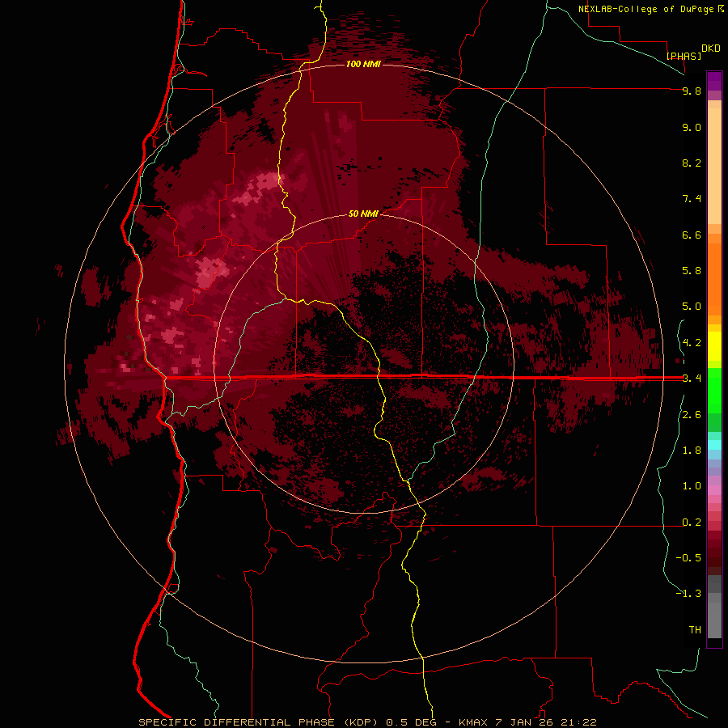The height and width of the screenshot is (728, 728).
Task: Click the -1.3 legend value
Action: click(x=688, y=594)
